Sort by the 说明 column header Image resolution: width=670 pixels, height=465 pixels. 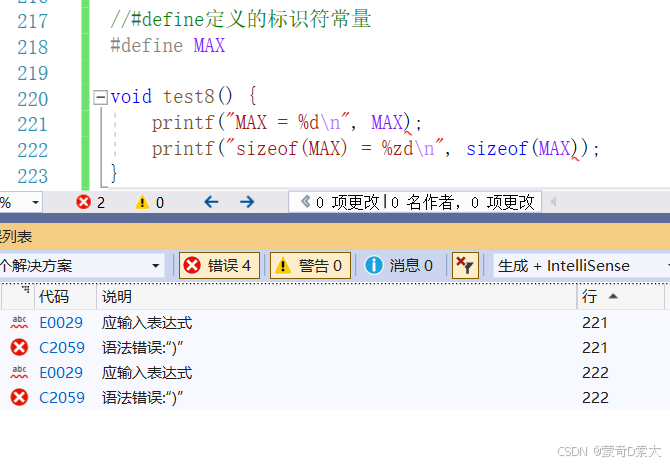tap(337, 297)
